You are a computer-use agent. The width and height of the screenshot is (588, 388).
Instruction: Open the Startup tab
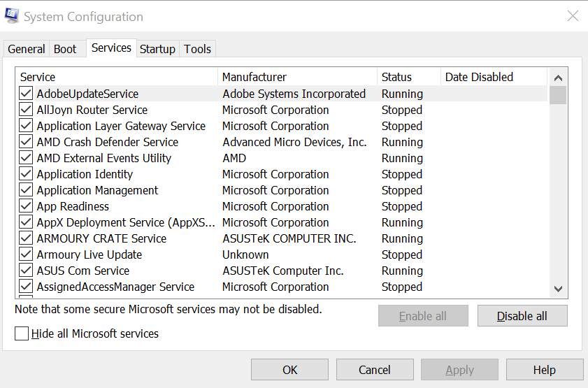tap(157, 49)
